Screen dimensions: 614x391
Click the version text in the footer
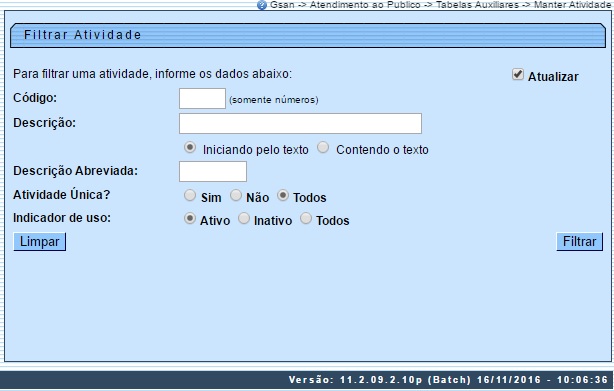[448, 380]
